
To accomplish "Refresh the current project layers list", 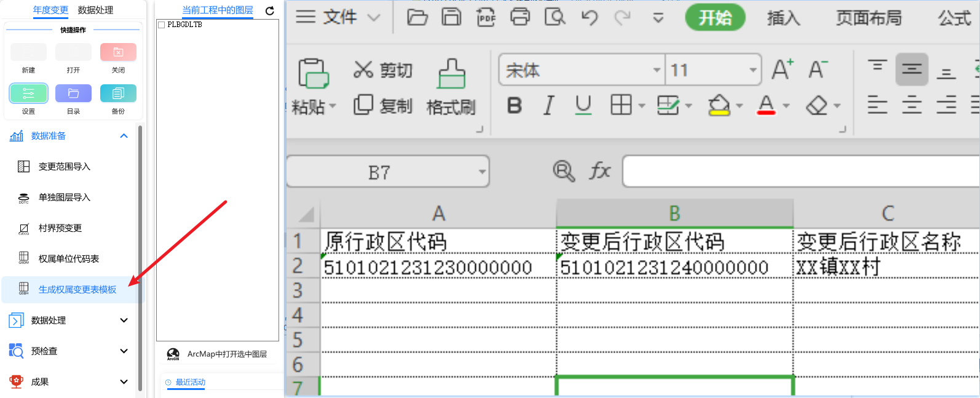I will tap(269, 10).
